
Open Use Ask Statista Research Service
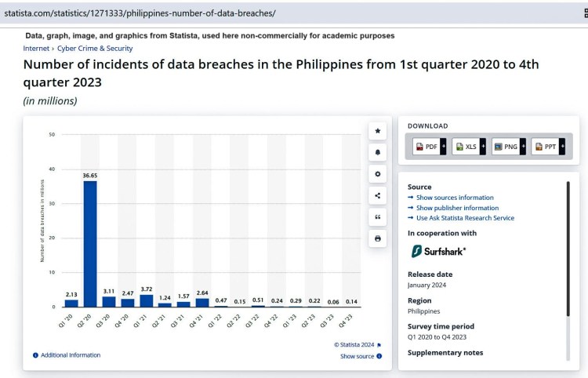point(465,218)
